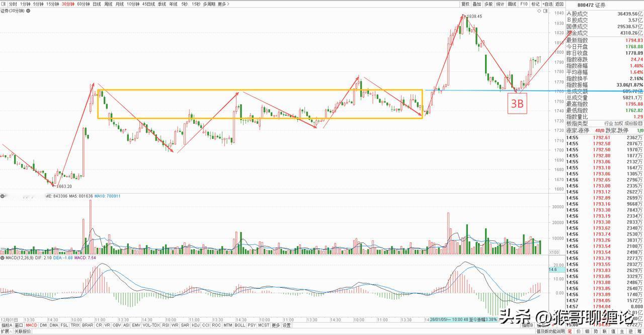Select the SAR indicator tab
Viewport: 644px width, 335px height.
[185, 325]
